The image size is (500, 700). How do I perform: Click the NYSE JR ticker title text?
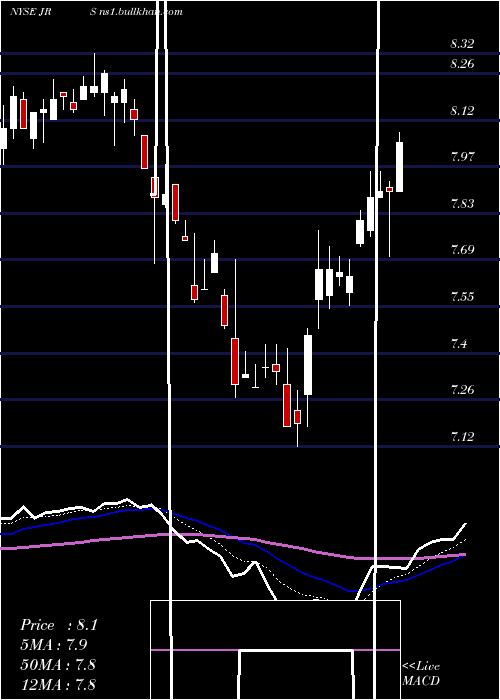point(30,12)
